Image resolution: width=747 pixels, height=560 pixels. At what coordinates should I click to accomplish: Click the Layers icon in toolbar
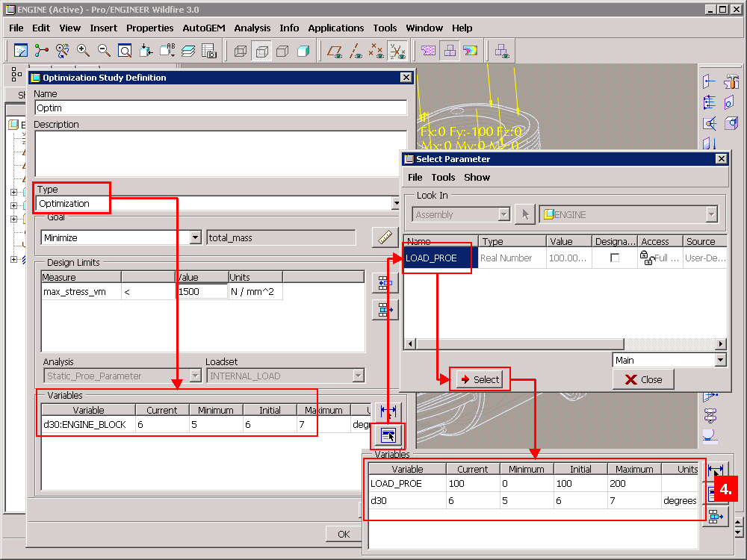188,51
